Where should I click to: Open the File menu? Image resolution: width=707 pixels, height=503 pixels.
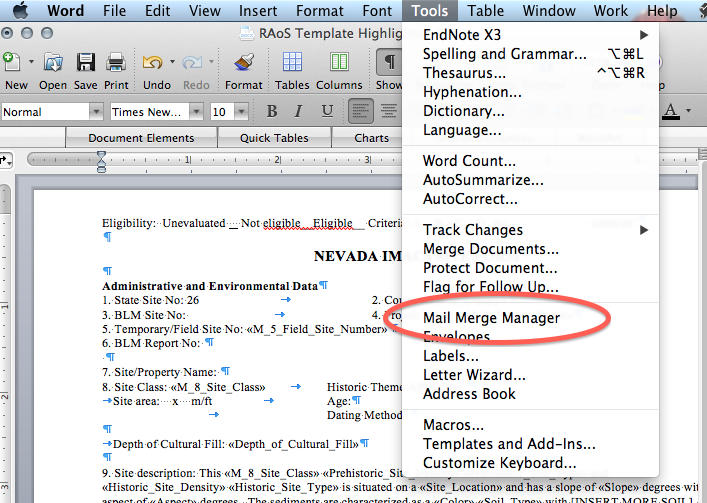(x=115, y=10)
